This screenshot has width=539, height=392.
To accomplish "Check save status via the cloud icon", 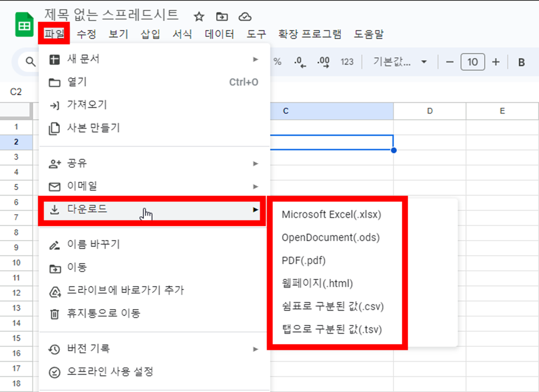I will click(245, 16).
